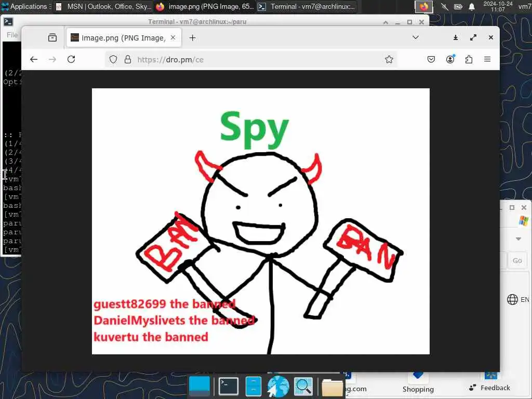Open the home folder dock icon
Image resolution: width=532 pixels, height=399 pixels.
pyautogui.click(x=332, y=387)
